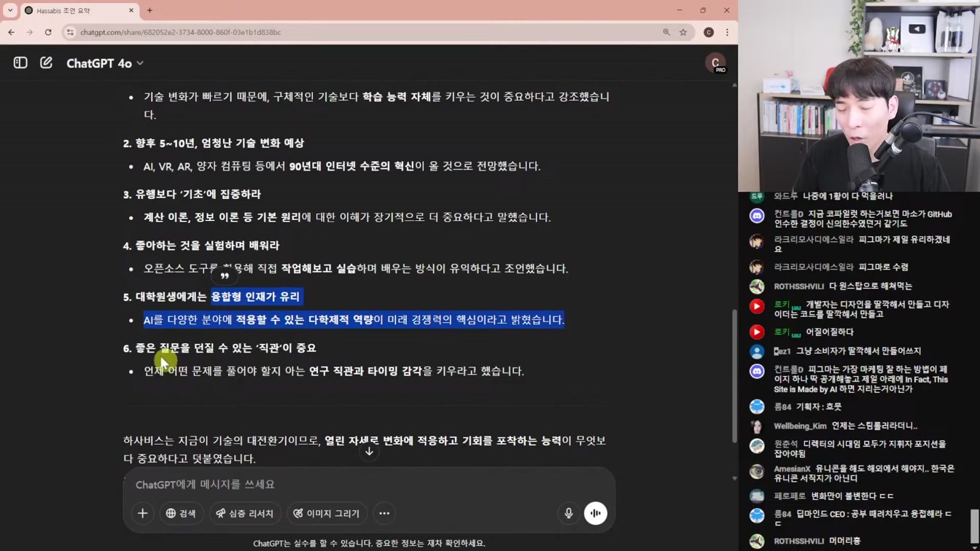Open the plus attachment button

tap(142, 513)
